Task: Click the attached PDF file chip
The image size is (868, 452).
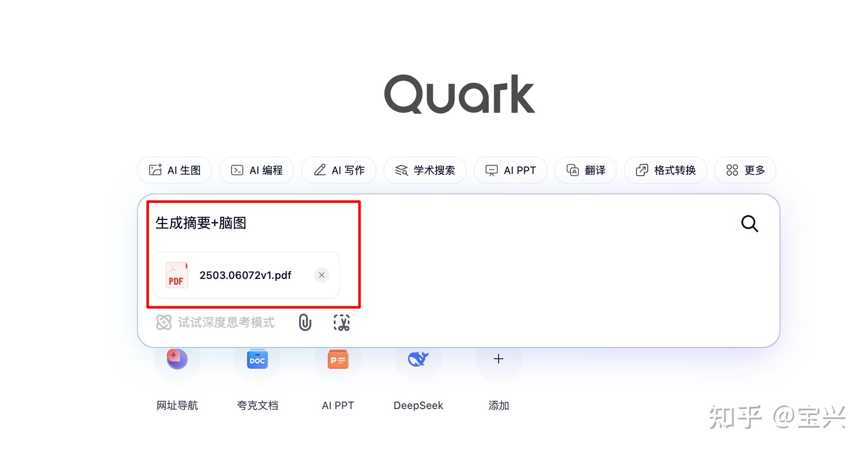Action: [x=246, y=275]
